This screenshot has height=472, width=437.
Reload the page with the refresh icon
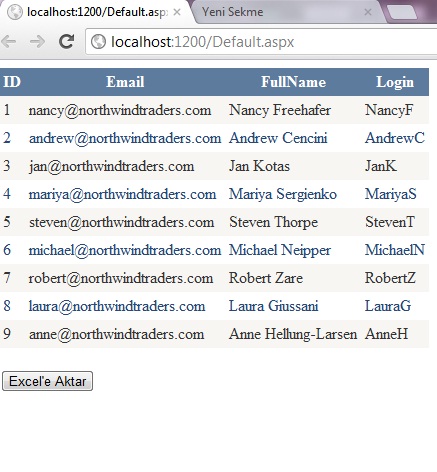coord(66,41)
